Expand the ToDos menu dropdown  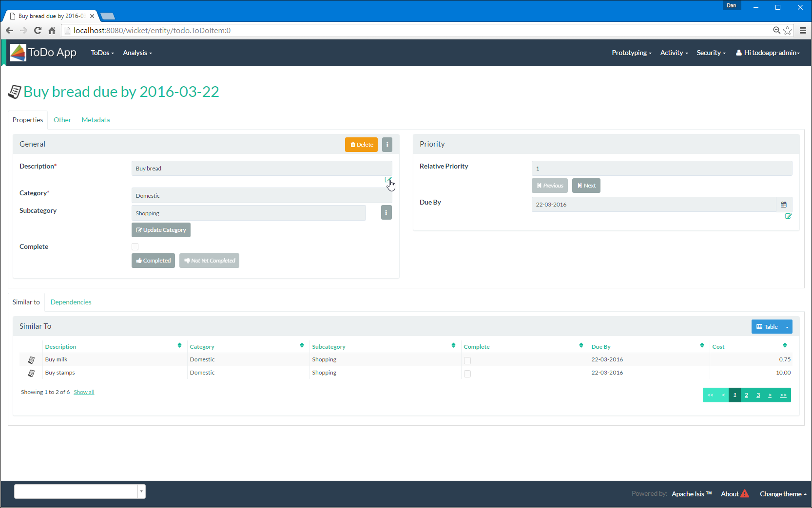(x=102, y=53)
